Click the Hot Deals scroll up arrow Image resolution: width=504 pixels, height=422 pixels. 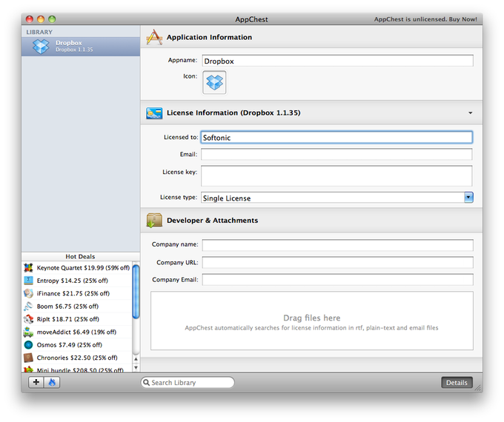pyautogui.click(x=136, y=359)
